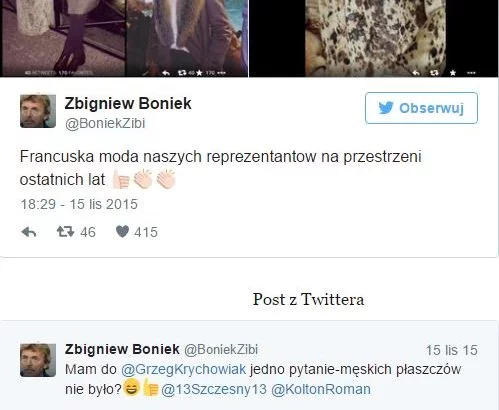Open Zbigniew Boniek name in first tweet

(x=128, y=103)
